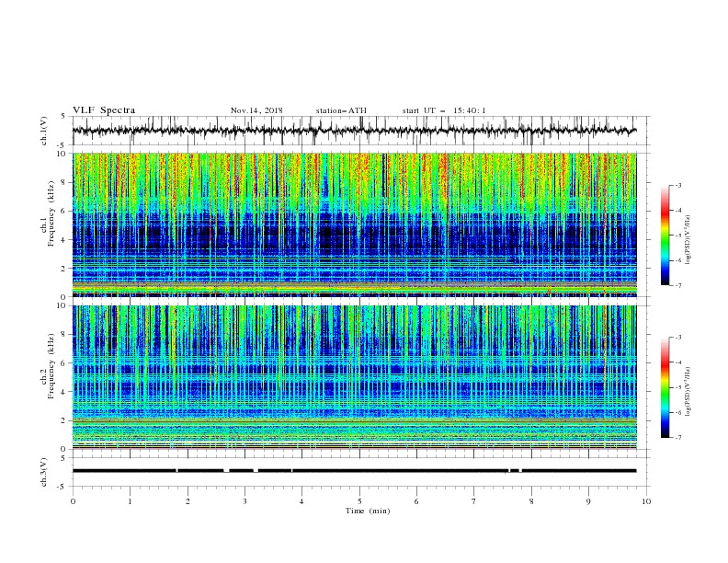The width and height of the screenshot is (728, 563).
Task: Click time-axis tick label "7"
Action: 474,501
